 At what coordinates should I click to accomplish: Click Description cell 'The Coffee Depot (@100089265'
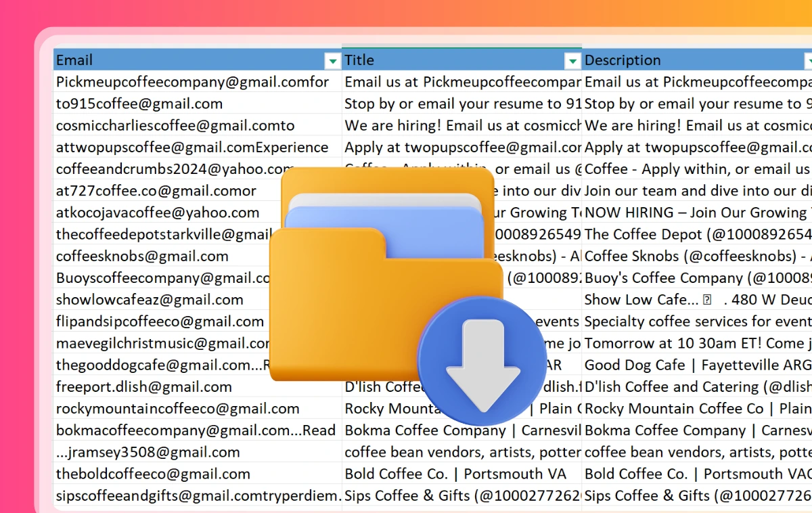[697, 234]
